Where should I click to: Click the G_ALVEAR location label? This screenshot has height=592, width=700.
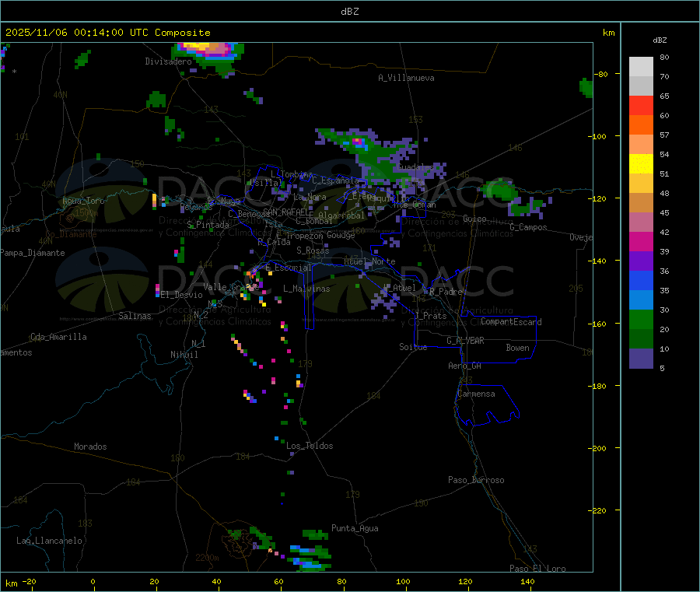pyautogui.click(x=466, y=341)
